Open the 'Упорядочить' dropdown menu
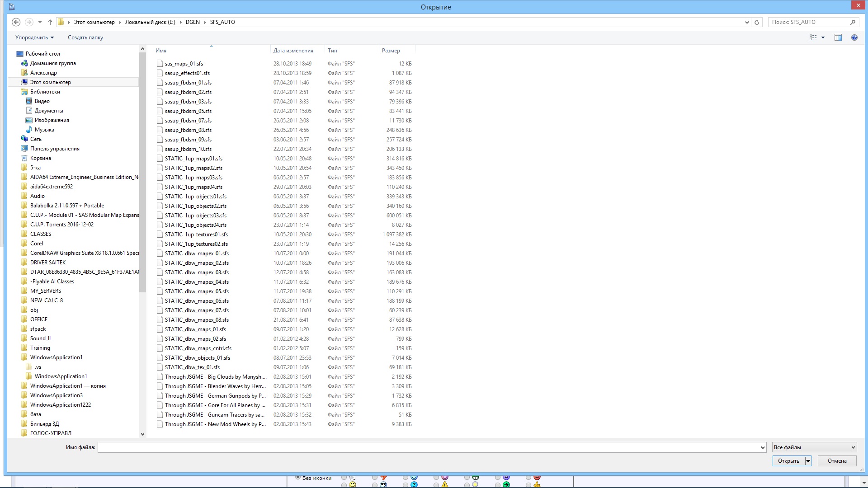Image resolution: width=868 pixels, height=488 pixels. 34,38
